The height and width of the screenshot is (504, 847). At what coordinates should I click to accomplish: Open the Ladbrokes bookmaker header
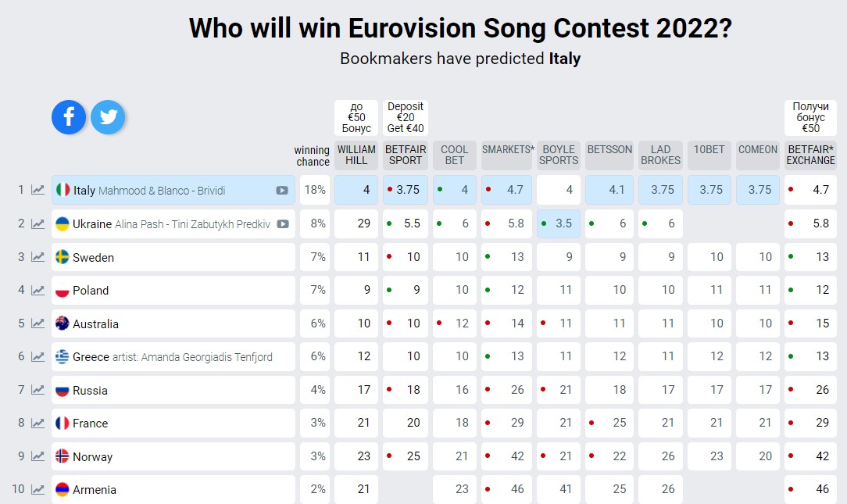(x=660, y=155)
